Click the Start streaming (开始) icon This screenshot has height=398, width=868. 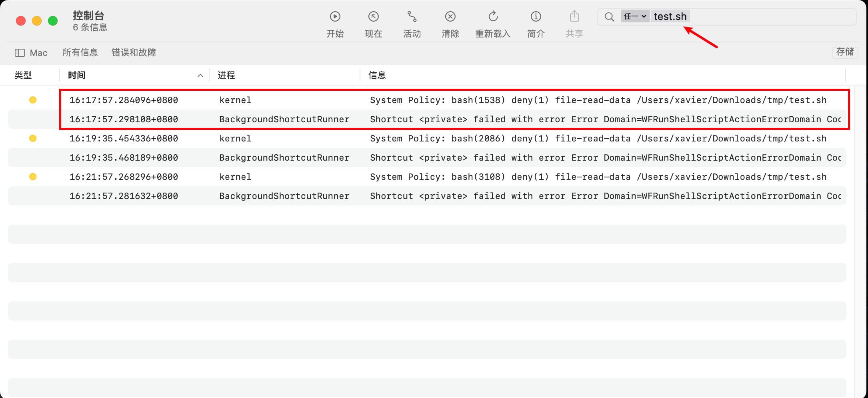point(335,17)
